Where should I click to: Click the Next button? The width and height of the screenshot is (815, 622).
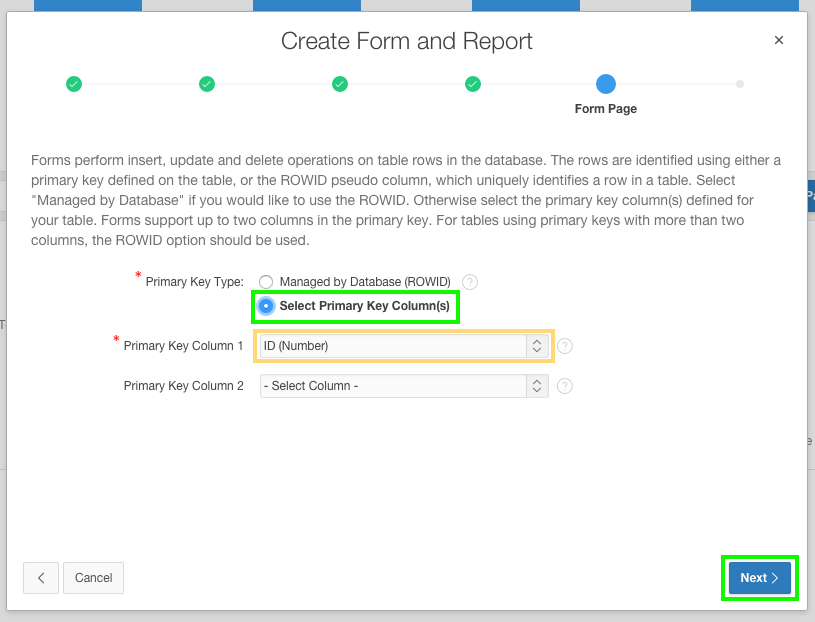759,578
